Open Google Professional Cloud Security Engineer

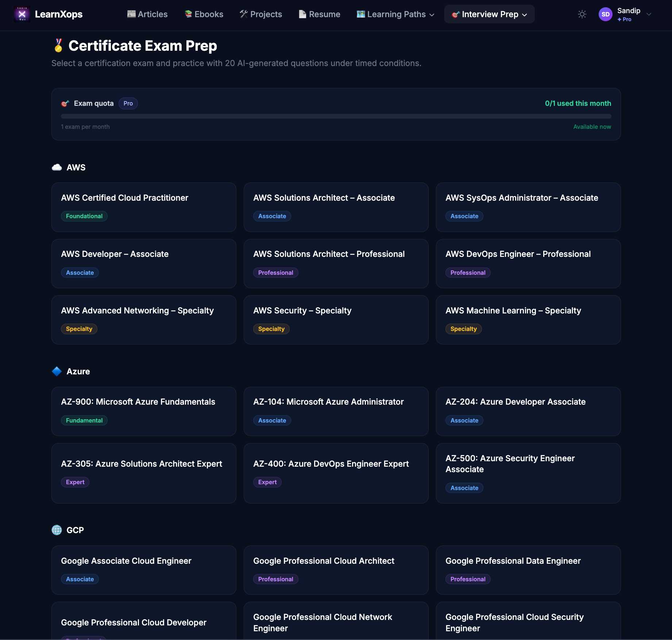(x=528, y=621)
